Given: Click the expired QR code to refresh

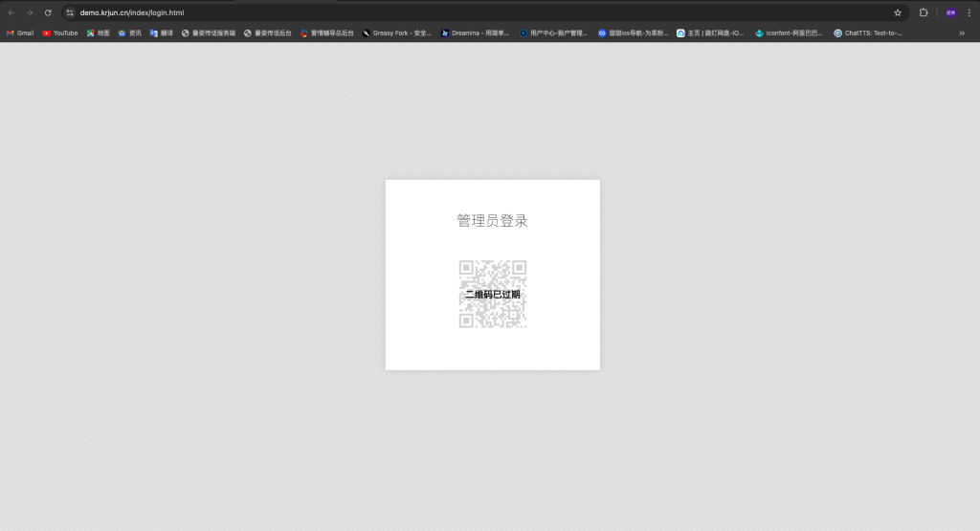Looking at the screenshot, I should [493, 295].
